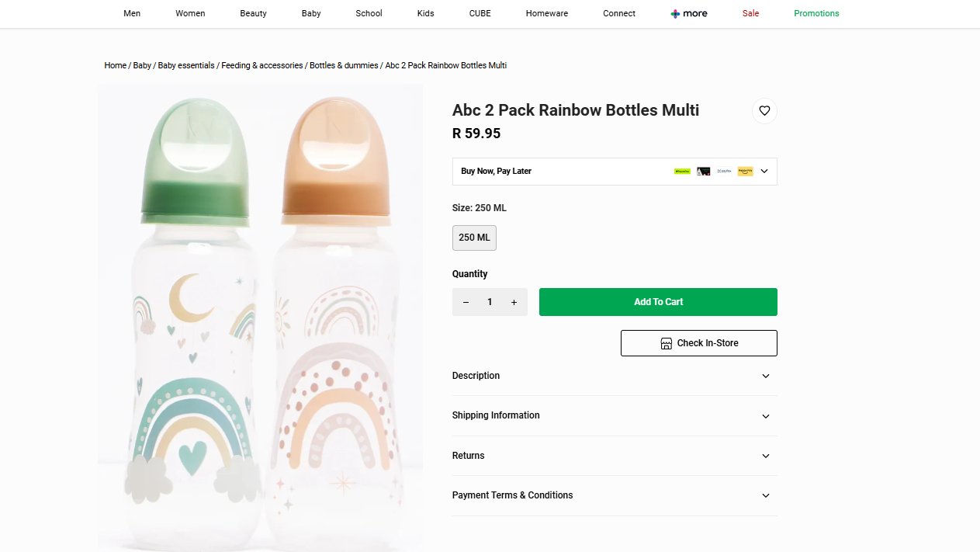Decrease quantity with minus button
The image size is (980, 552).
click(x=466, y=302)
